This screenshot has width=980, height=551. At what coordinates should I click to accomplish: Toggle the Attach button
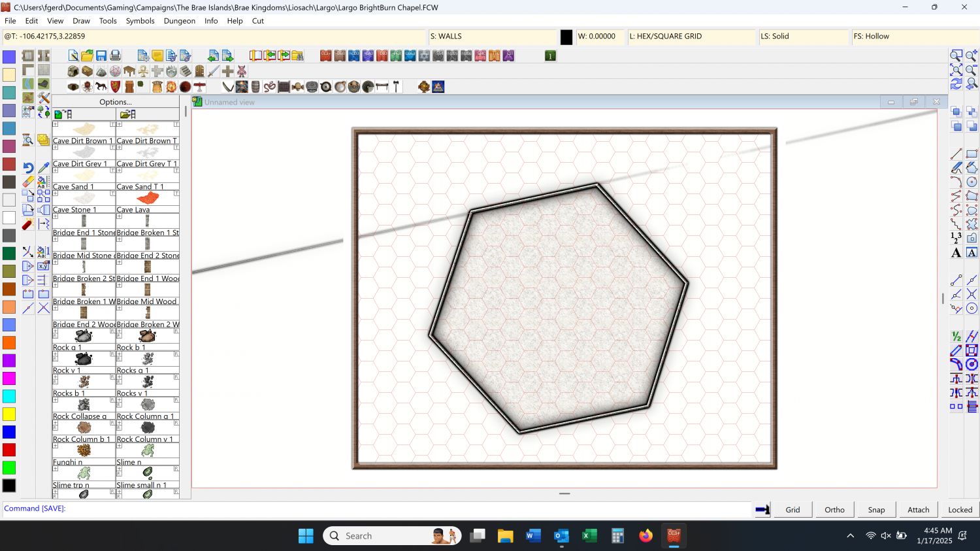point(918,510)
